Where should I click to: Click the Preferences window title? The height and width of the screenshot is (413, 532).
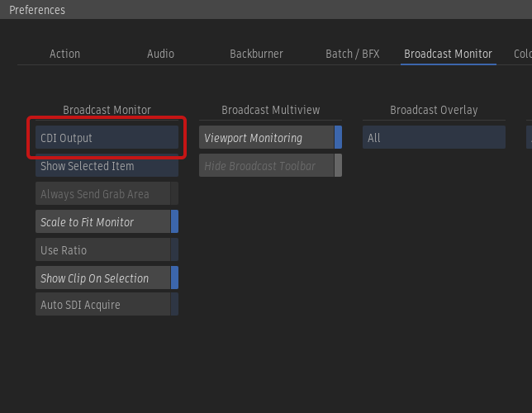tap(37, 10)
